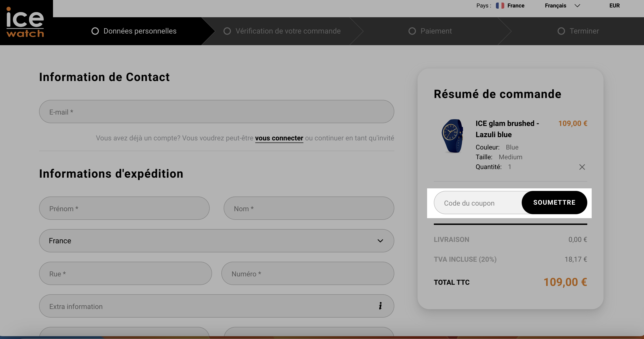Click the ICE glam brushed - Lazuli blue title
The image size is (644, 339).
click(507, 129)
